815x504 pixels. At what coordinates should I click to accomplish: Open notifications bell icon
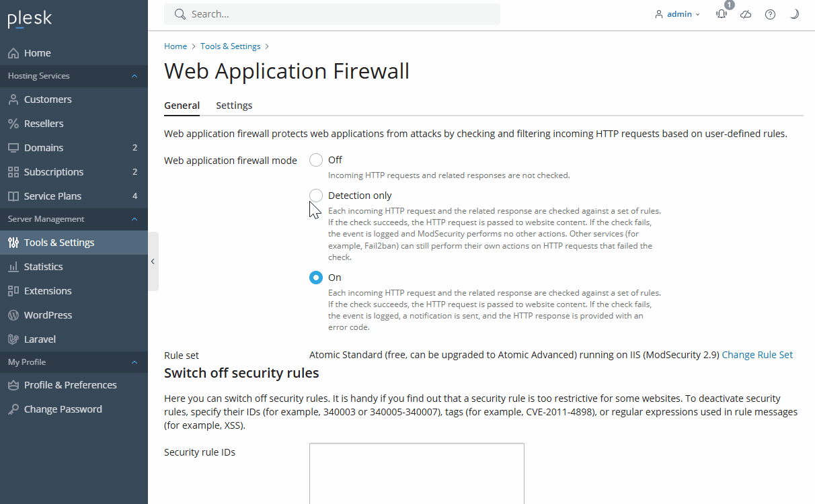tap(722, 14)
